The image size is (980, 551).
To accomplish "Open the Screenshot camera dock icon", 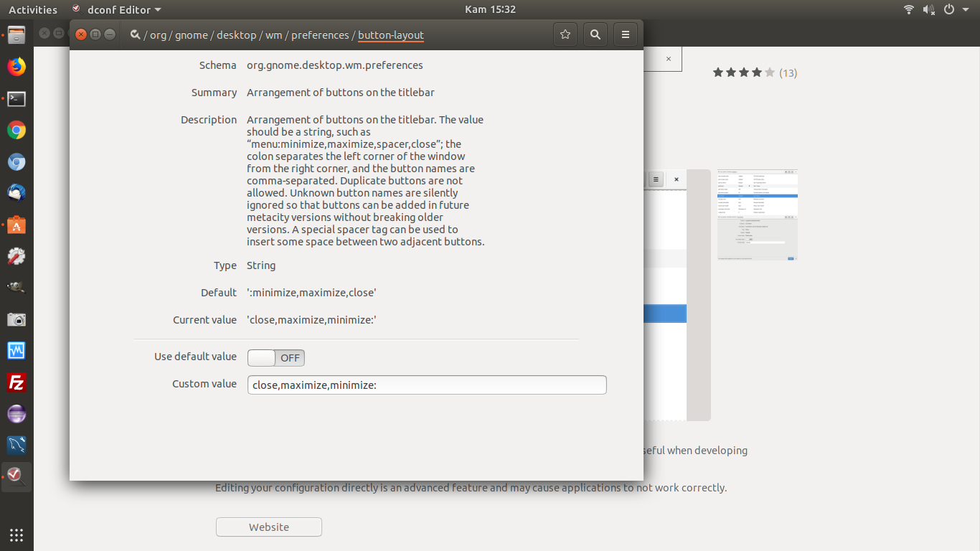I will pos(17,319).
